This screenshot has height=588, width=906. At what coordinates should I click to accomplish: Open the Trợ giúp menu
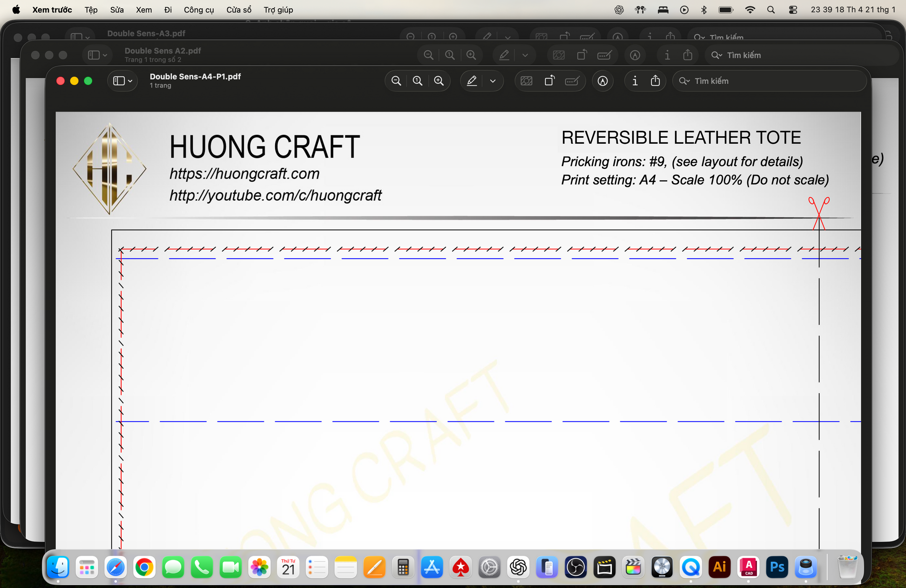(278, 10)
